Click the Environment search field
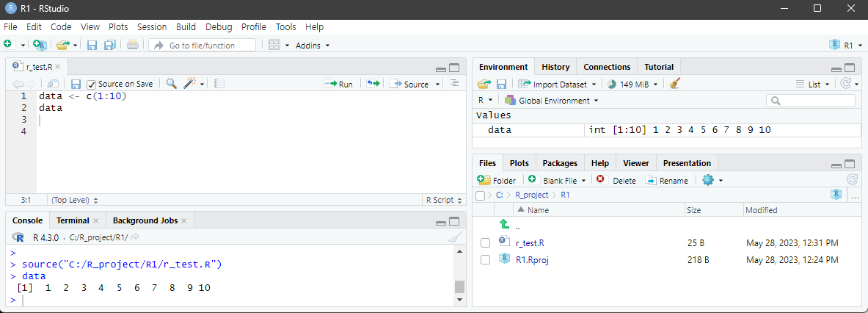 point(811,101)
